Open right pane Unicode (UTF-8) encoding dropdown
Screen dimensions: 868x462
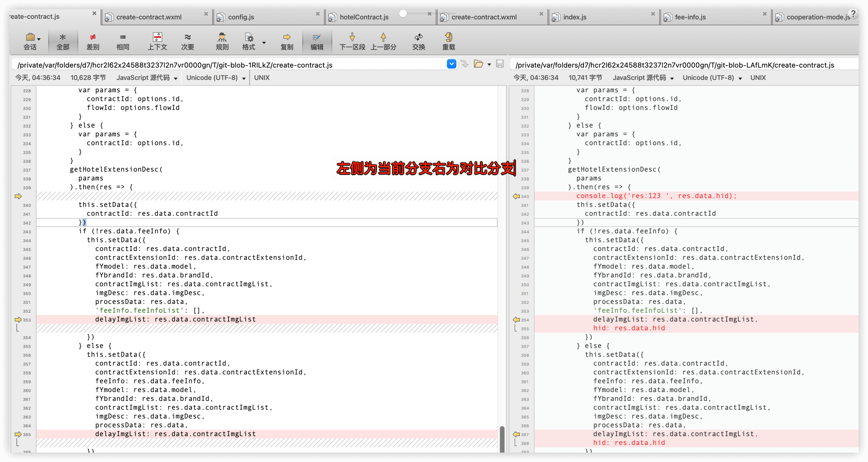coord(712,78)
